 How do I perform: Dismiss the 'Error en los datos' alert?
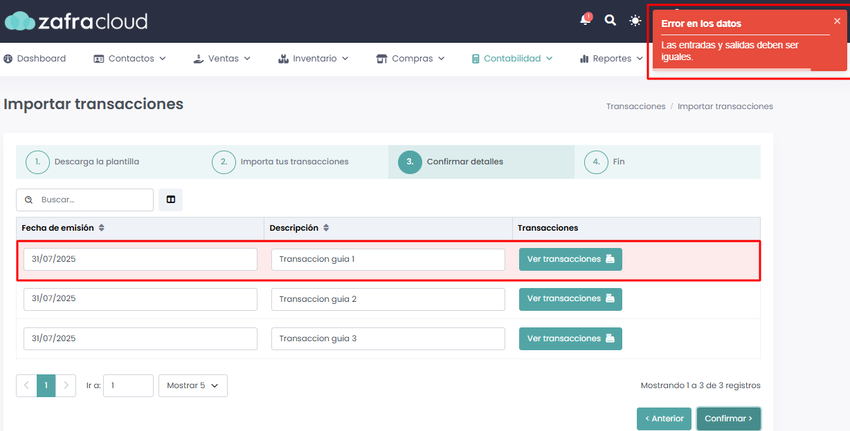pos(837,21)
